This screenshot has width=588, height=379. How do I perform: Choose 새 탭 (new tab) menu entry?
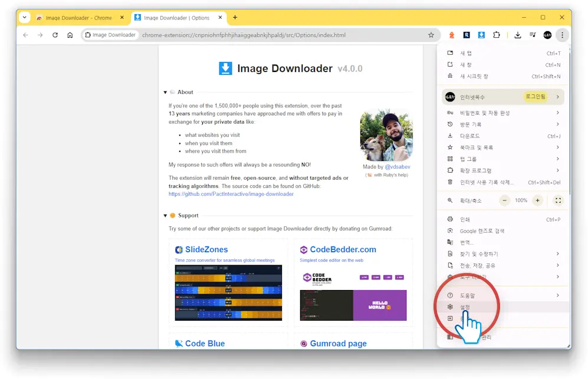click(503, 53)
